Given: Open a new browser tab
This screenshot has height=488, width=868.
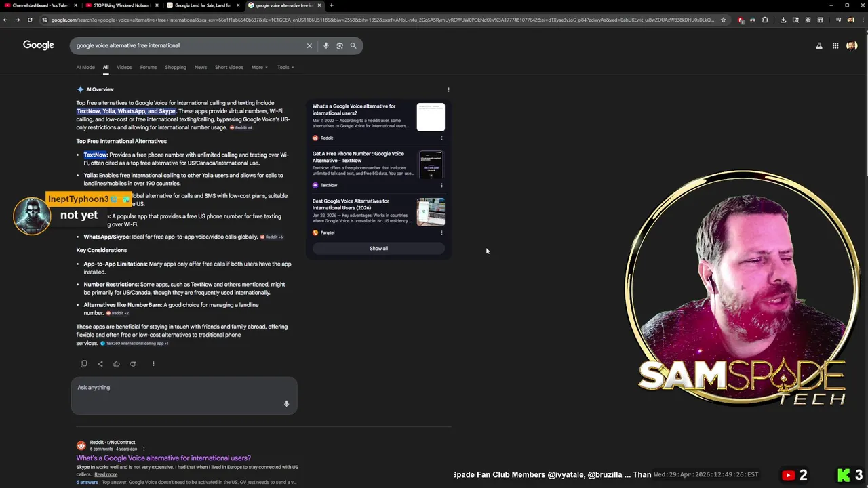Looking at the screenshot, I should click(x=332, y=5).
